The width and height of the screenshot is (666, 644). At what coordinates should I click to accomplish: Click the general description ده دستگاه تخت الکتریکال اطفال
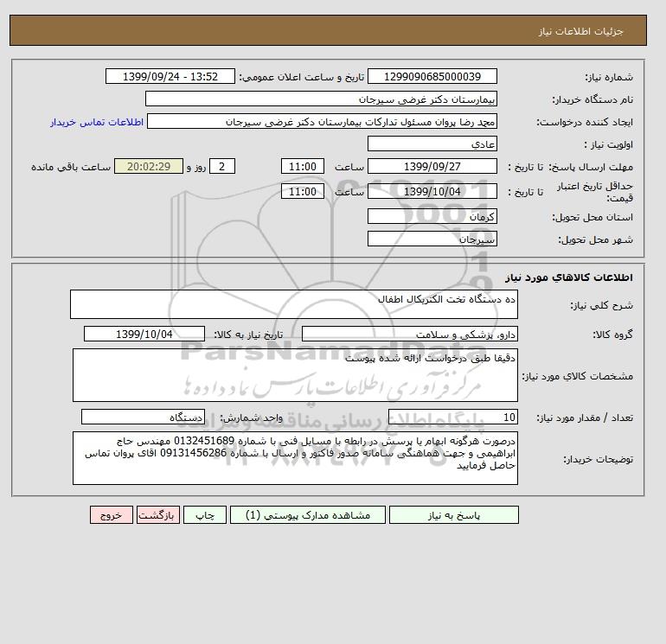coord(294,304)
